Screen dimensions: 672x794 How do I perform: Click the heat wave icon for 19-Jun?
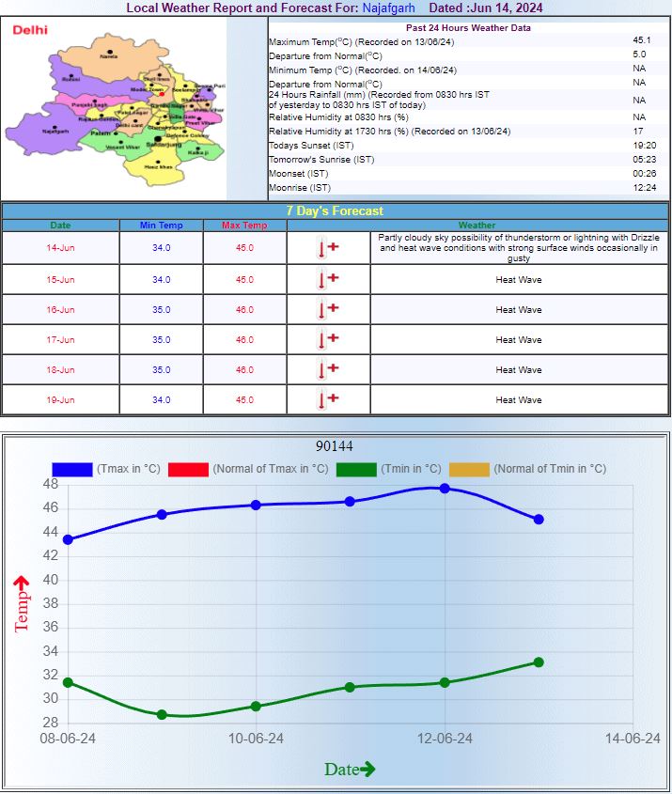pos(328,399)
